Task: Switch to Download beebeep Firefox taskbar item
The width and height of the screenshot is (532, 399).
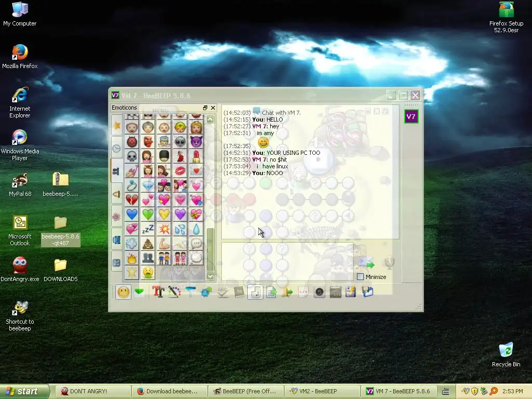Action: (169, 391)
